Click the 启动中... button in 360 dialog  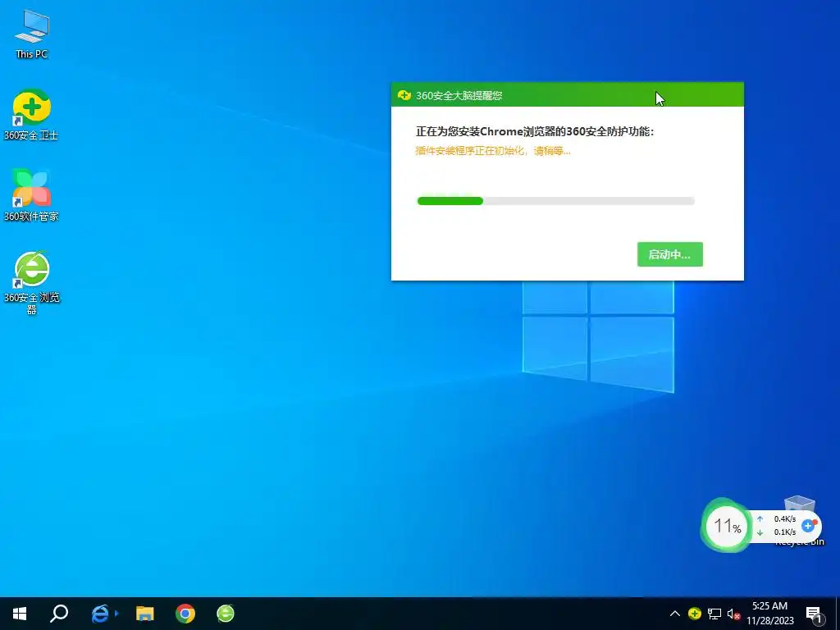click(x=669, y=254)
